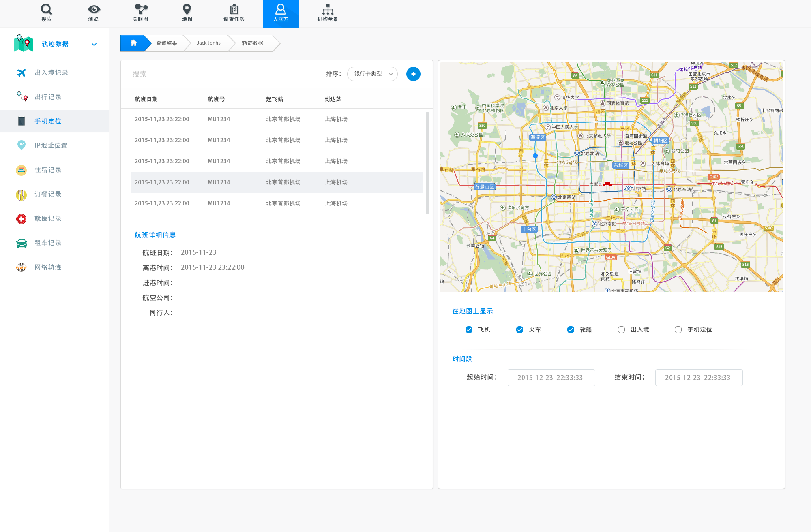The height and width of the screenshot is (532, 811).
Task: Click the home icon in breadcrumb
Action: coord(133,43)
